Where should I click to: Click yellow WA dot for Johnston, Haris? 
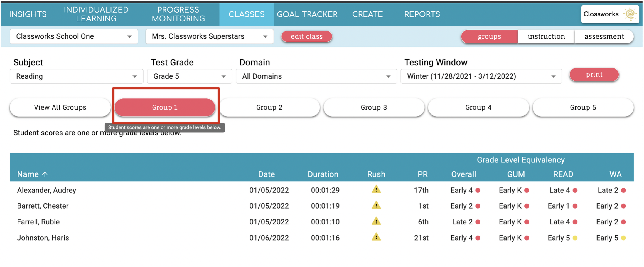pyautogui.click(x=623, y=238)
